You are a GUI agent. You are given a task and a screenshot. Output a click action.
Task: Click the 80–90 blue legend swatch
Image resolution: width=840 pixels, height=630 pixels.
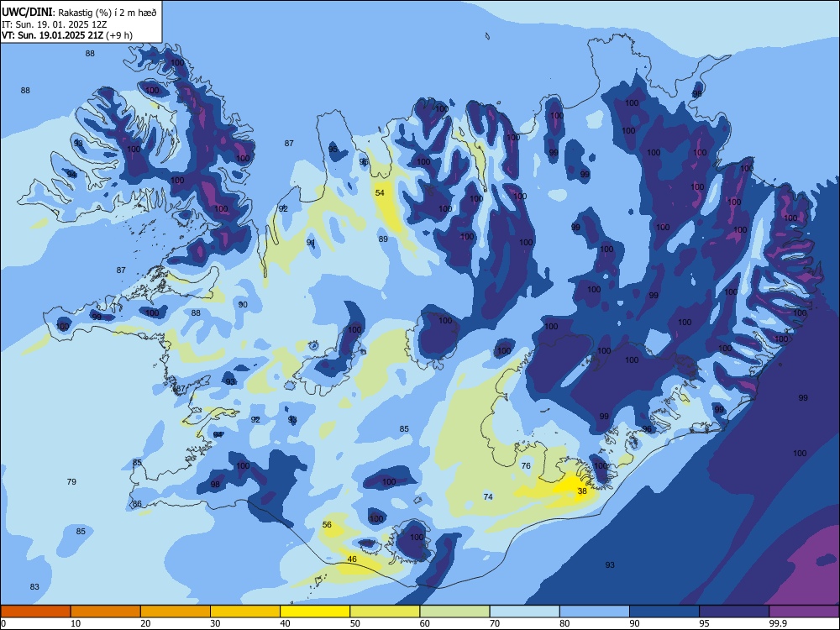[595, 612]
